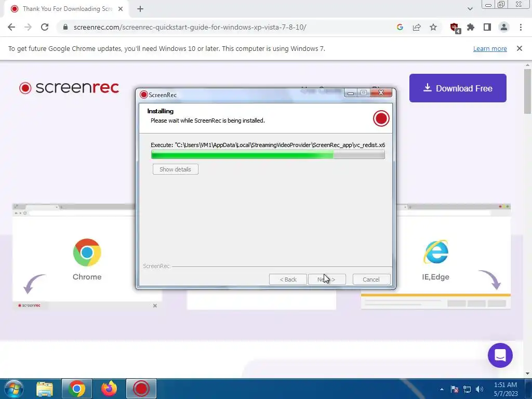Open the Action Center flag icon

455,389
